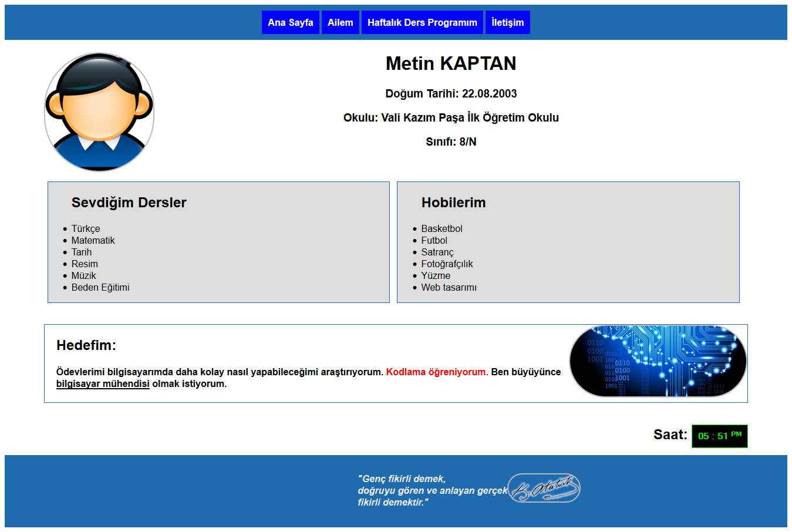Click the Metin KAPTAN name heading
This screenshot has width=792, height=532.
point(450,63)
